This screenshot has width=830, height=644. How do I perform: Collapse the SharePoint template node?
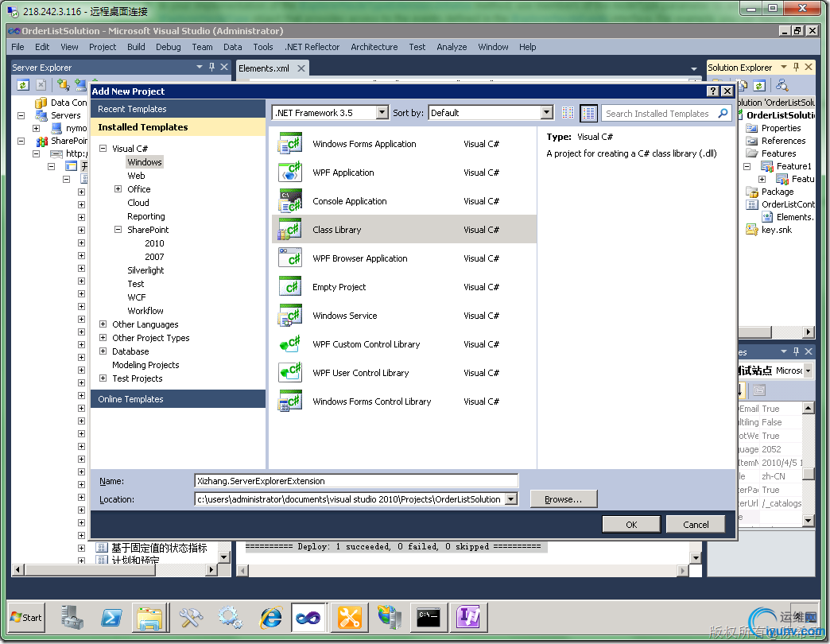(x=118, y=230)
